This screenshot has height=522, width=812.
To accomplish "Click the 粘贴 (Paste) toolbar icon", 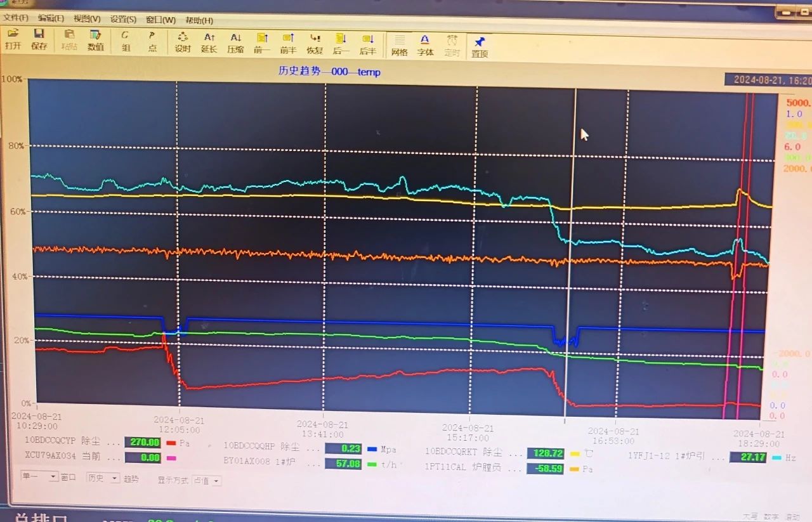I will pyautogui.click(x=69, y=40).
